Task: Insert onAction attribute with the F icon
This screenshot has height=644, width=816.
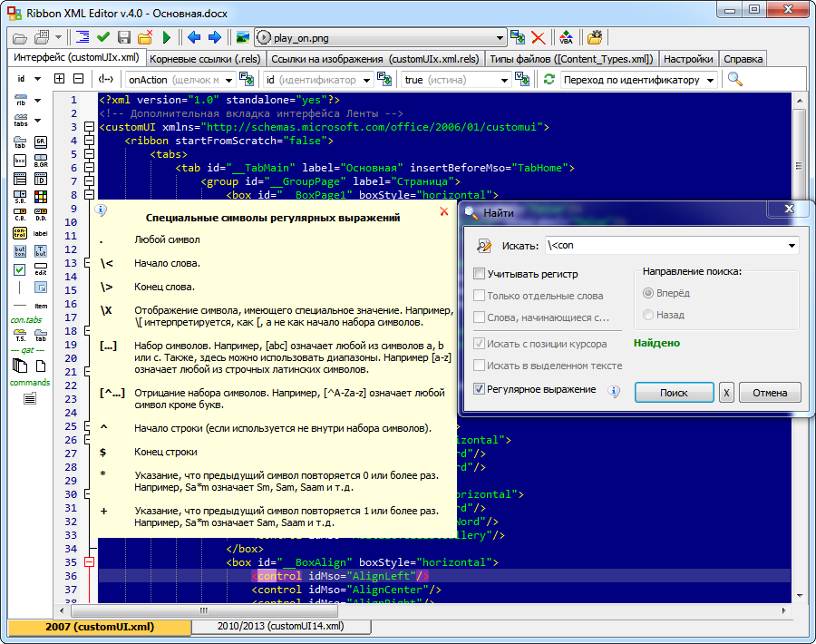Action: click(246, 79)
